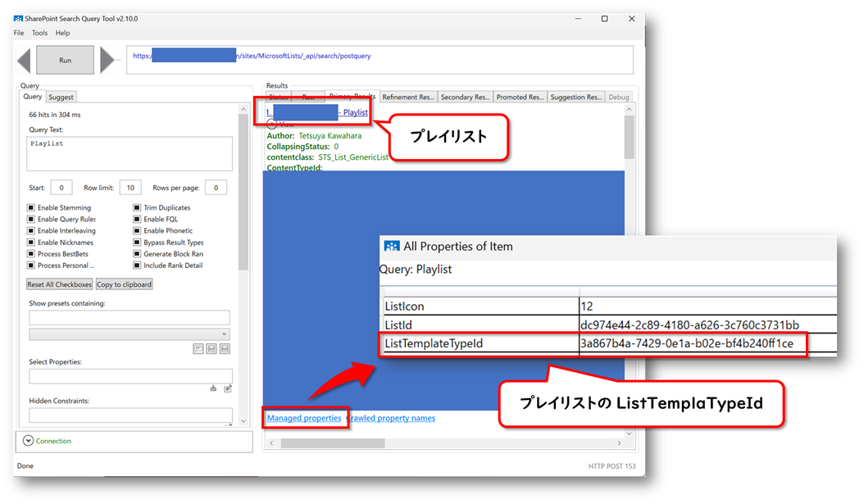Click the Select Properties field
The image size is (864, 504).
coord(130,375)
